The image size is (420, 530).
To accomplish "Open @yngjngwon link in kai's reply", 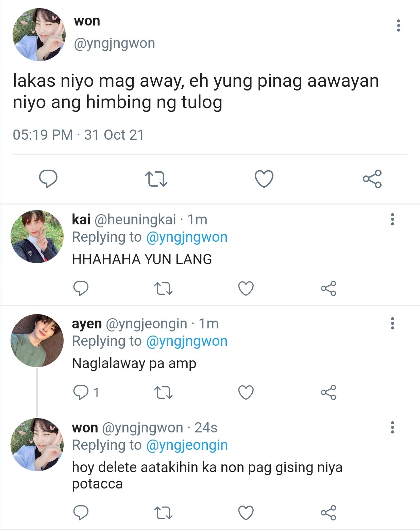I will (x=187, y=237).
